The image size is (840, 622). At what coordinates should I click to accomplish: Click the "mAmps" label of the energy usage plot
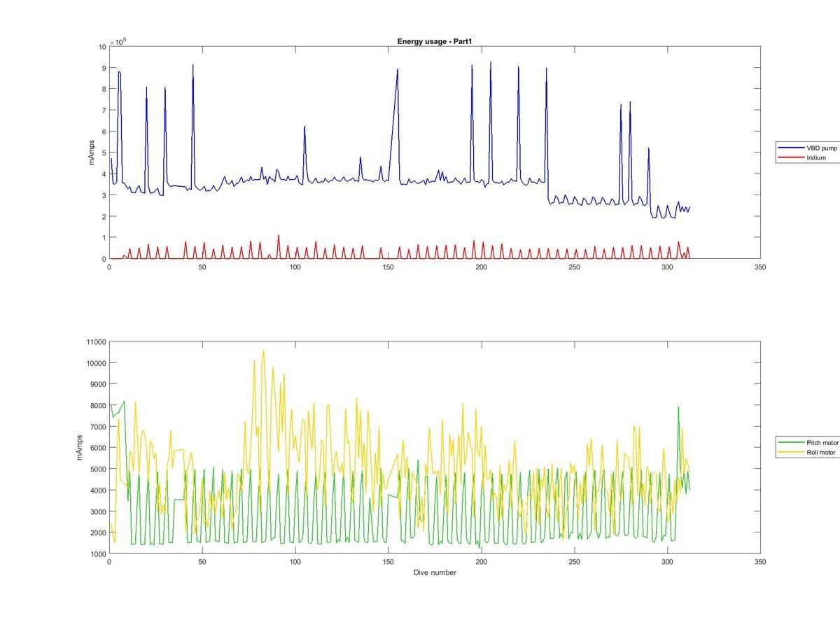click(92, 153)
